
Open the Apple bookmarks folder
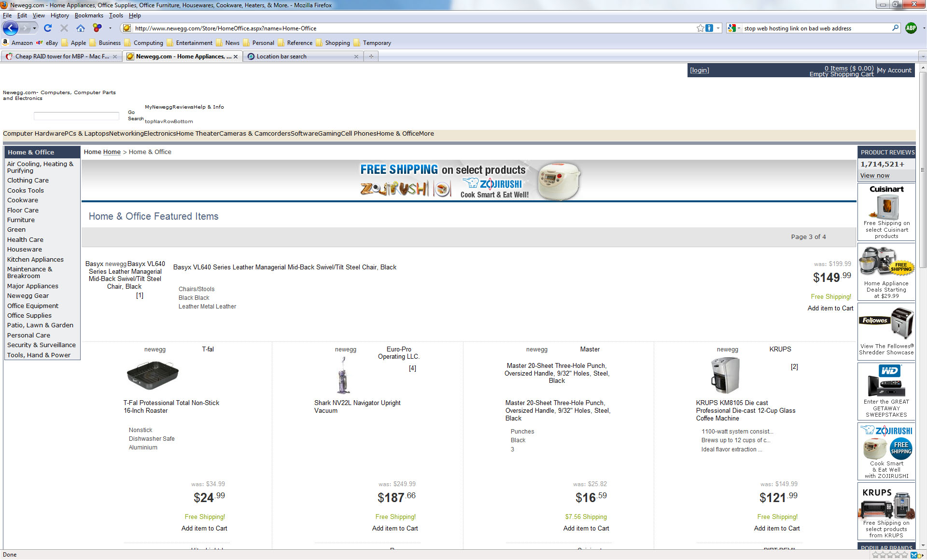tap(74, 42)
